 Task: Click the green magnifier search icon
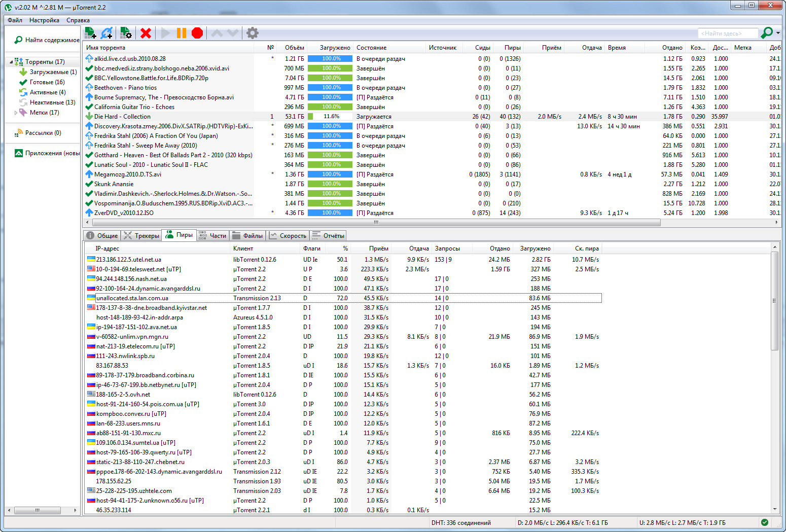767,33
